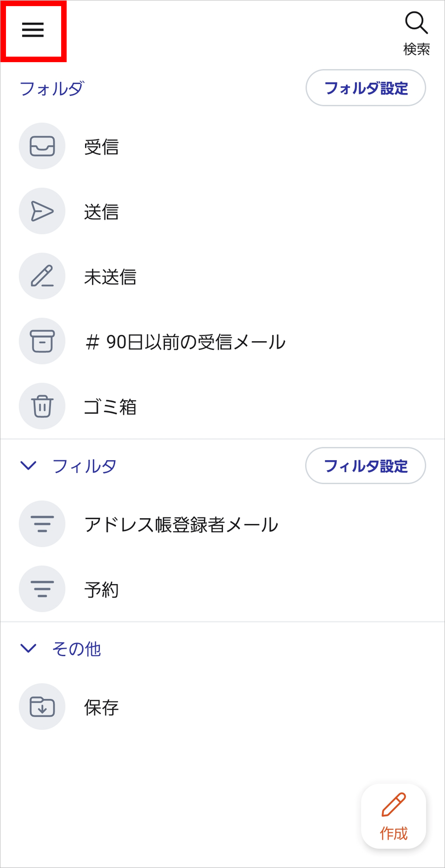Select 90日以前の受信メール folder

[x=185, y=342]
